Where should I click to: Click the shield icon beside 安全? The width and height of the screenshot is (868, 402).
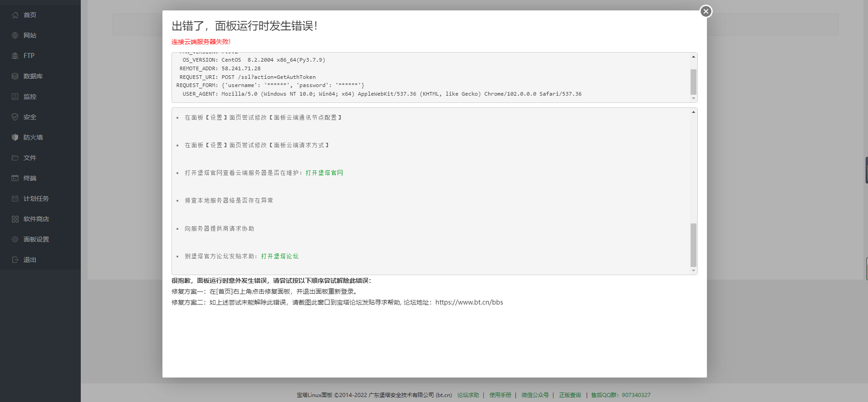[15, 117]
